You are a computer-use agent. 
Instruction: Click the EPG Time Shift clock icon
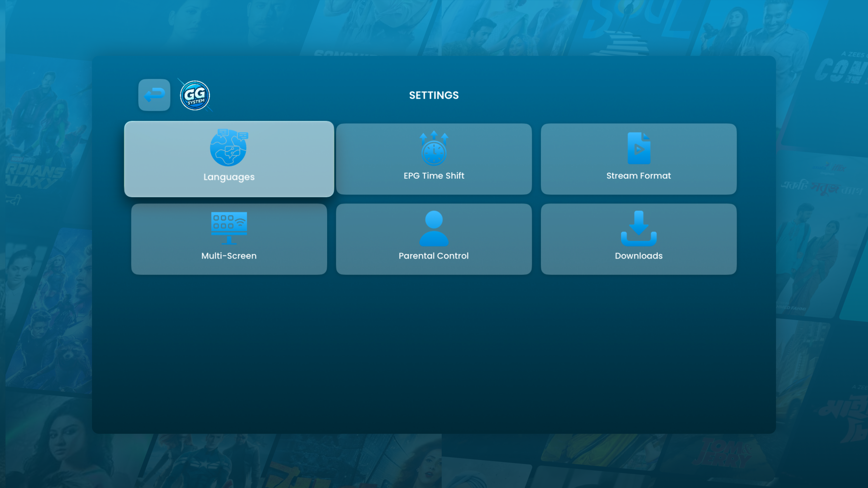coord(434,148)
